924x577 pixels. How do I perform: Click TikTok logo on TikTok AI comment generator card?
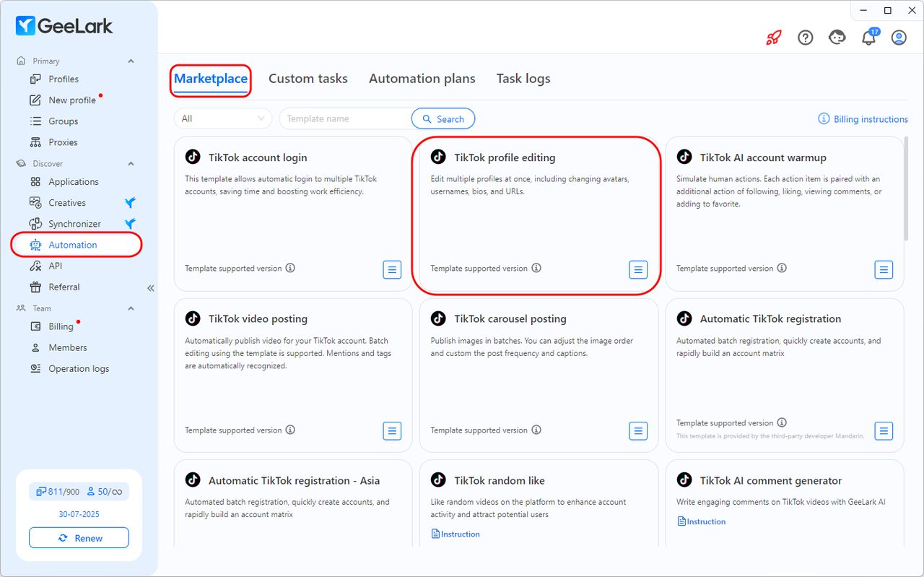point(684,480)
